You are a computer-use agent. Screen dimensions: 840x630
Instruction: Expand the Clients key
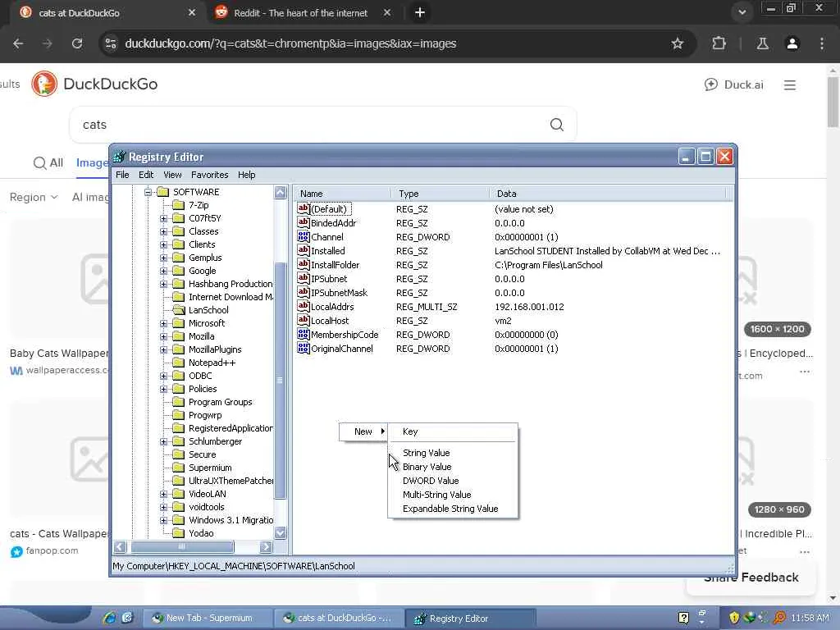click(x=163, y=244)
